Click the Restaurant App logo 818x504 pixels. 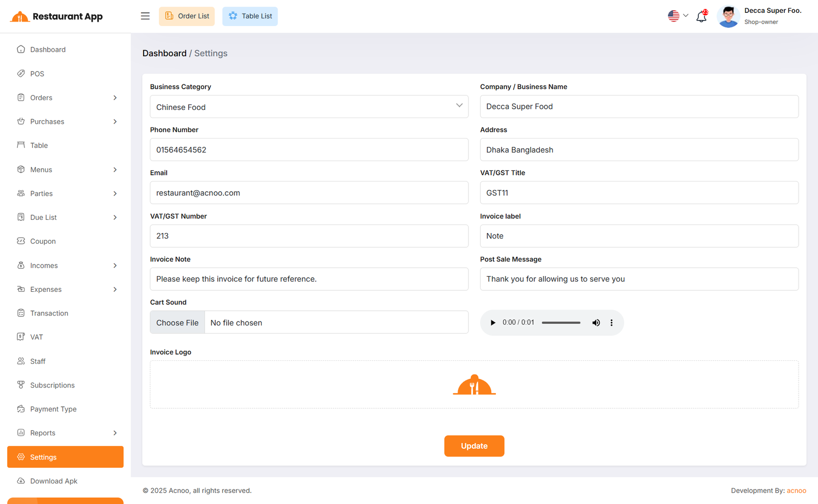57,16
